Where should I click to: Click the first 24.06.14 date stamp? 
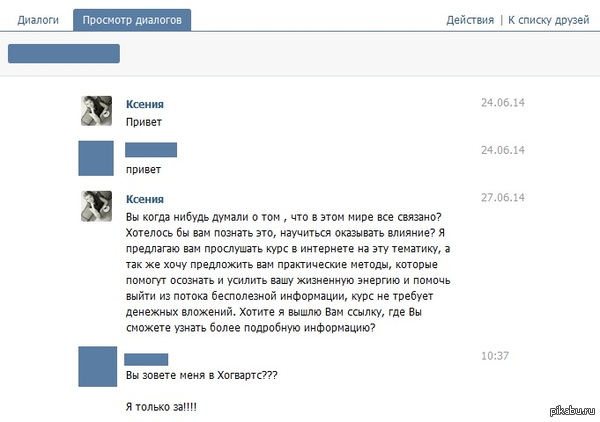[502, 103]
